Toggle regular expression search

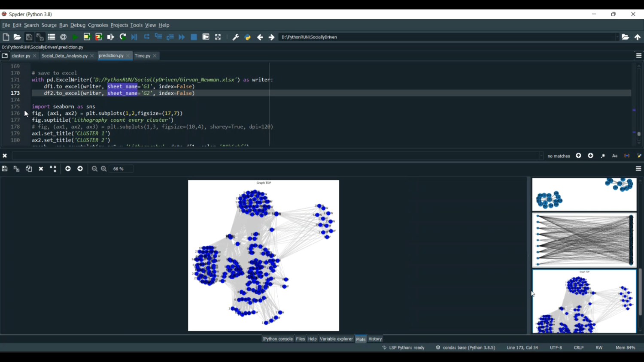(x=603, y=156)
